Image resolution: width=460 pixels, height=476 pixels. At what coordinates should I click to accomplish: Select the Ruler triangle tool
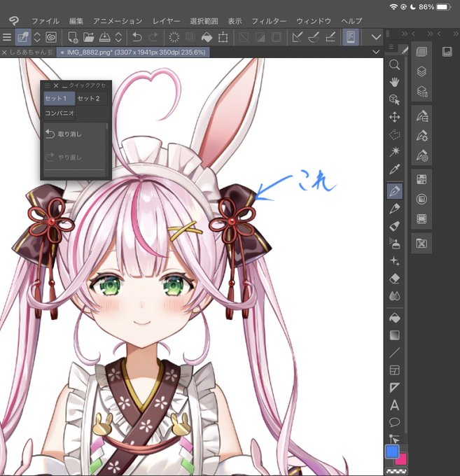pos(394,387)
